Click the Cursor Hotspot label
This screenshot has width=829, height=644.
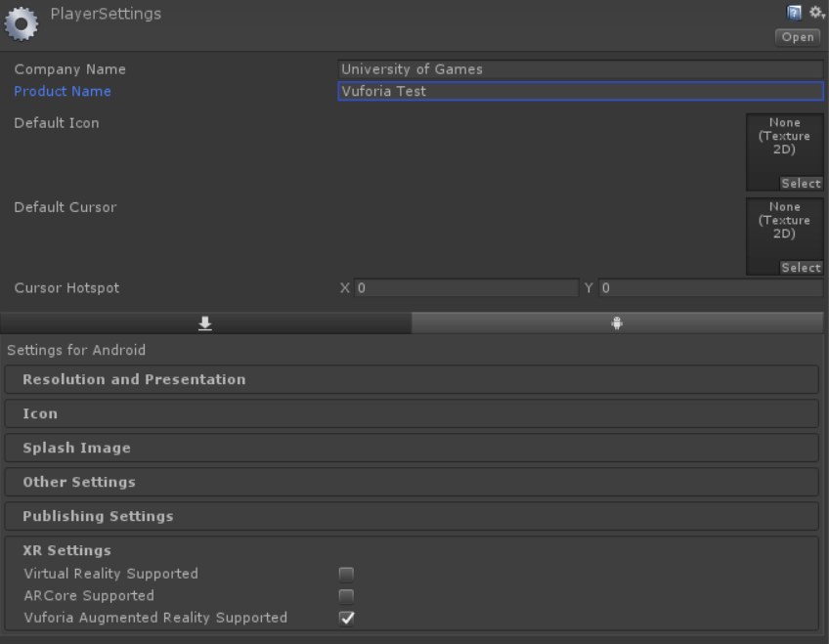point(66,288)
